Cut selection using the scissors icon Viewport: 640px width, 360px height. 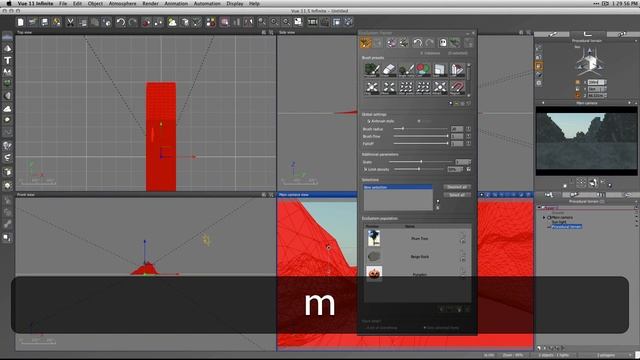coord(70,22)
